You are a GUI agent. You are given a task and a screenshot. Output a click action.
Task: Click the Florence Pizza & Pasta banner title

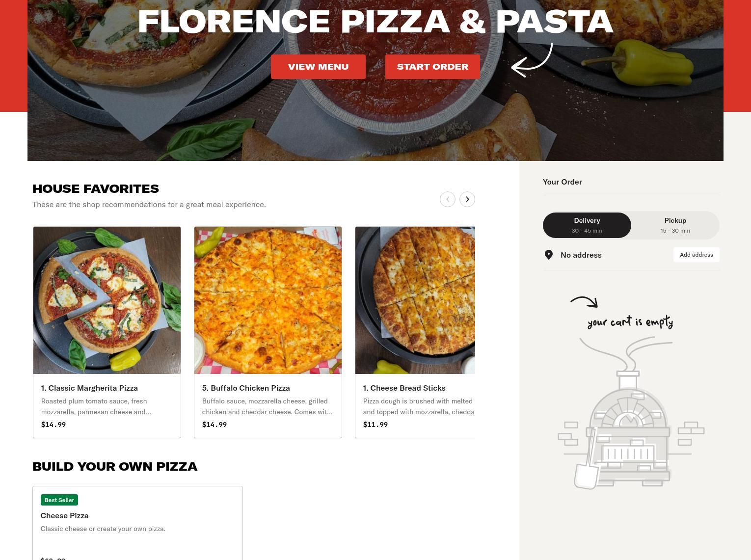click(375, 22)
